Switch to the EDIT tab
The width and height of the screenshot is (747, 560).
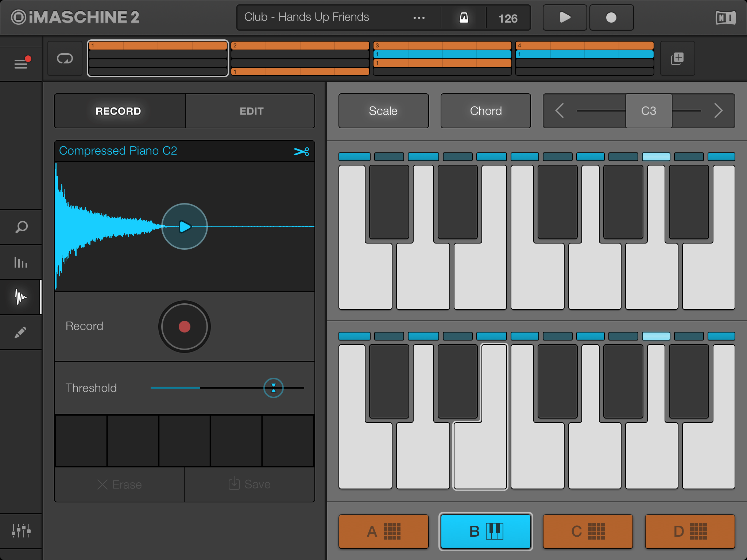251,111
